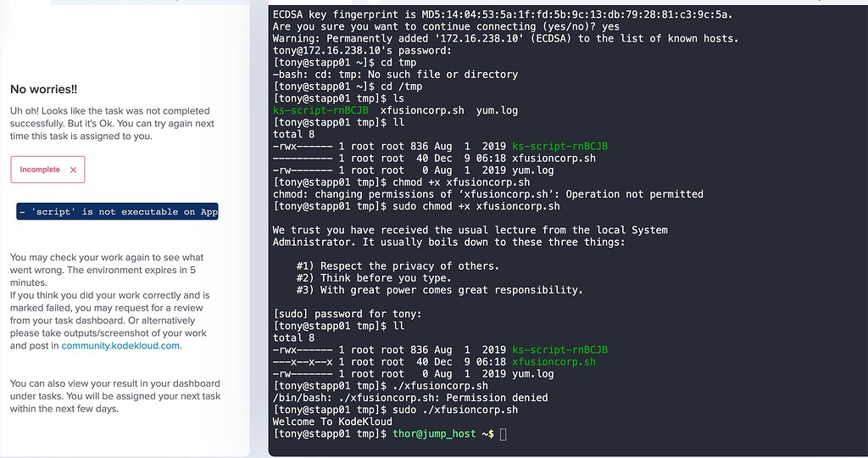The width and height of the screenshot is (868, 458).
Task: Click the 'script' is not executable error message
Action: pyautogui.click(x=118, y=212)
